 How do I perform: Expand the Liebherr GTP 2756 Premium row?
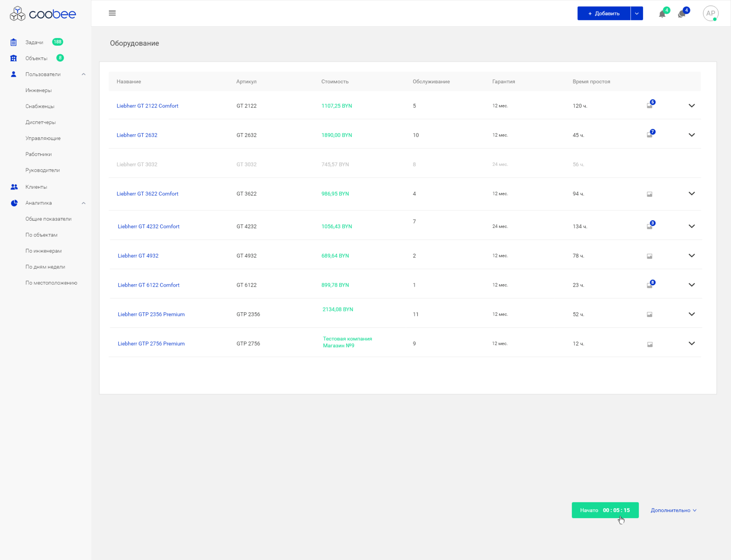[692, 343]
